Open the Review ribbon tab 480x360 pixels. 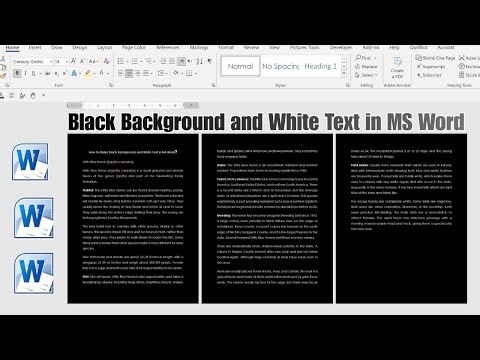[251, 48]
